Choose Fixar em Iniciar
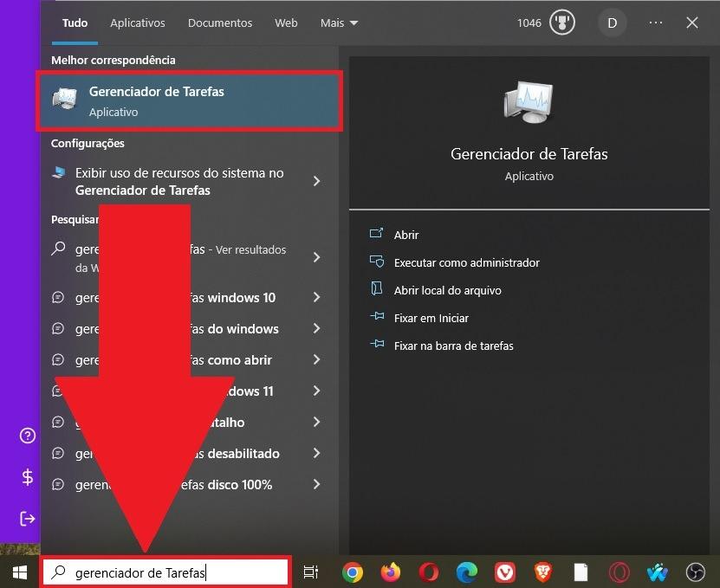This screenshot has height=588, width=720. [431, 318]
